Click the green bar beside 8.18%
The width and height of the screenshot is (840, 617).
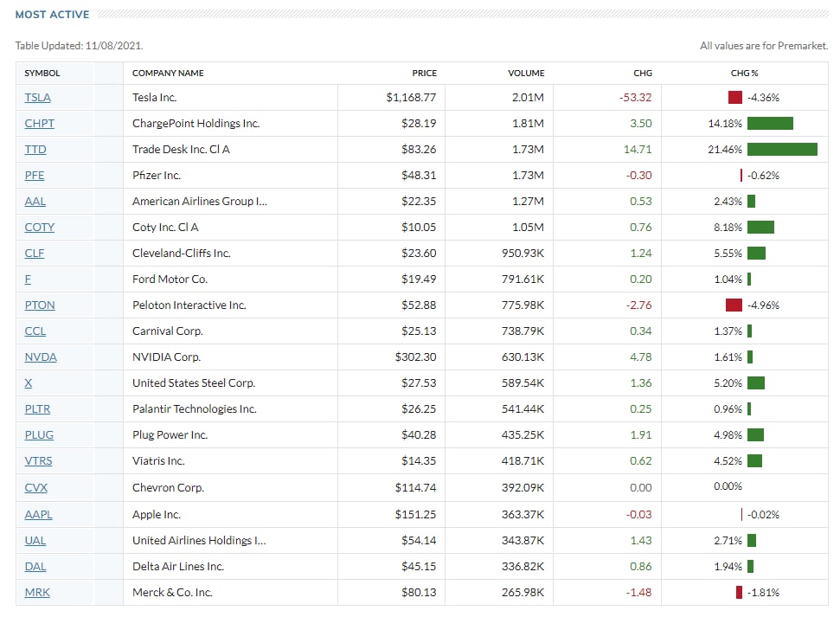pos(760,228)
